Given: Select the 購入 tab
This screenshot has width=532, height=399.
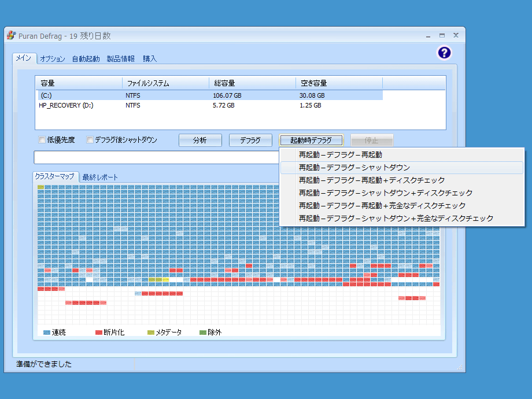Looking at the screenshot, I should 150,59.
